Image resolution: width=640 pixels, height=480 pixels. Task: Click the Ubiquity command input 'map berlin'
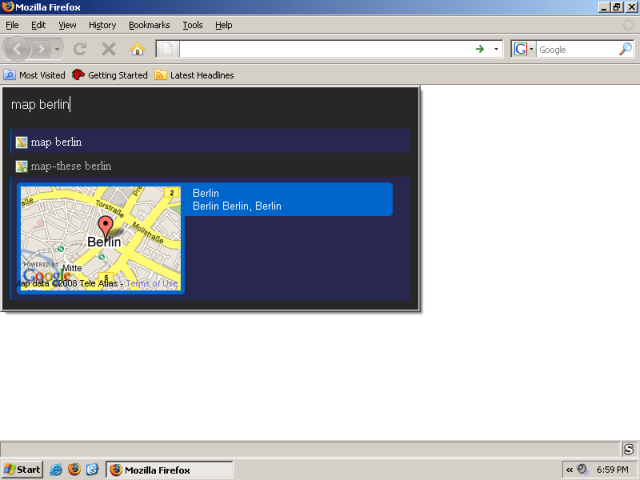coord(210,104)
